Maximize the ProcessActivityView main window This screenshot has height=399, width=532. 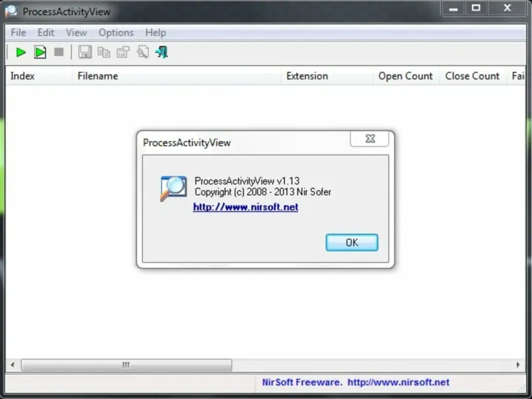click(476, 9)
